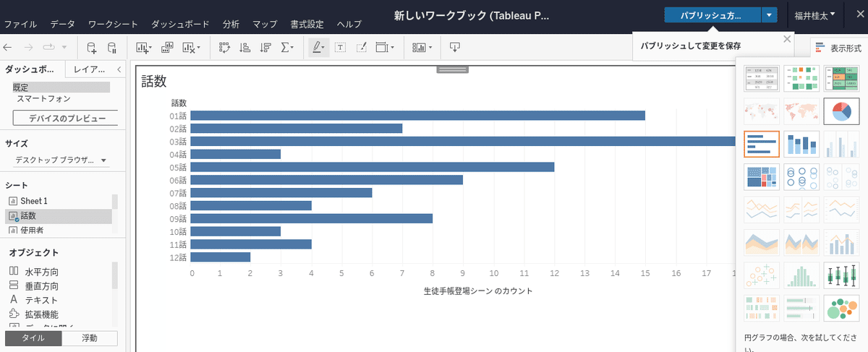Open the 分析 menu
This screenshot has width=868, height=352.
pyautogui.click(x=231, y=24)
